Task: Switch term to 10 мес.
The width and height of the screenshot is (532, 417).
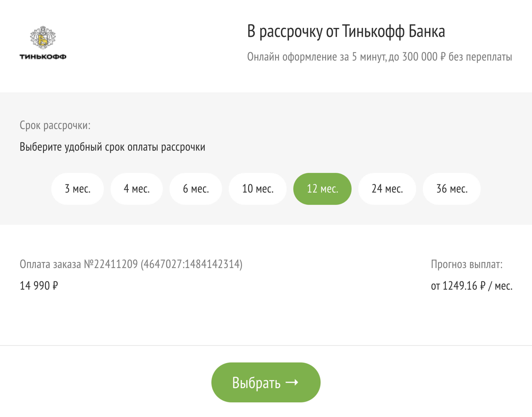Action: point(258,189)
